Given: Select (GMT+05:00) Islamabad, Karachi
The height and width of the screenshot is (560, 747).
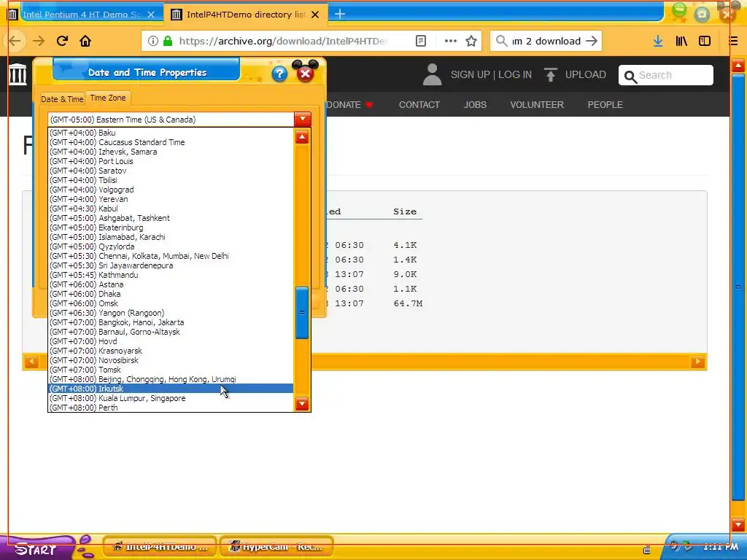Looking at the screenshot, I should (171, 237).
